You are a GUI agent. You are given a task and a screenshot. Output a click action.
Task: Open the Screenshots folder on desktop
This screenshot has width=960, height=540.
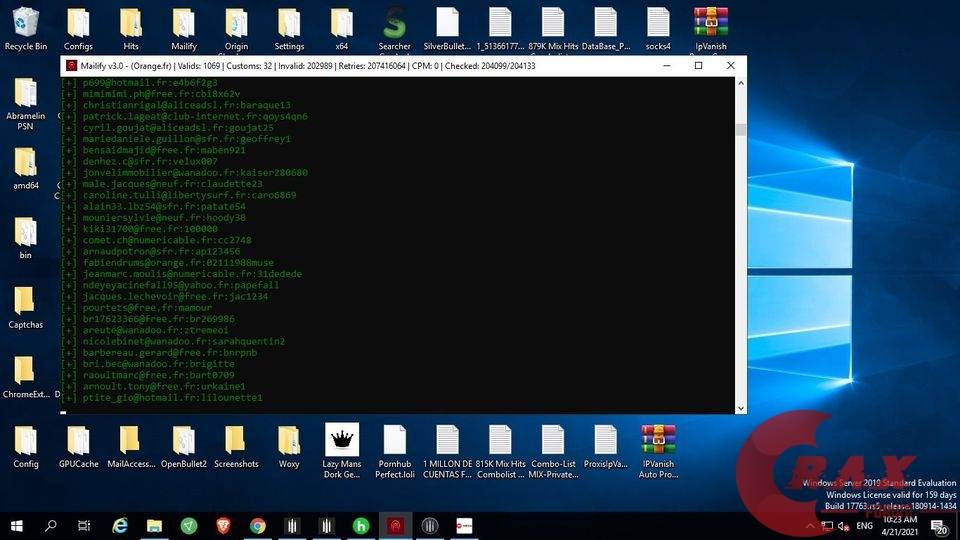[236, 447]
